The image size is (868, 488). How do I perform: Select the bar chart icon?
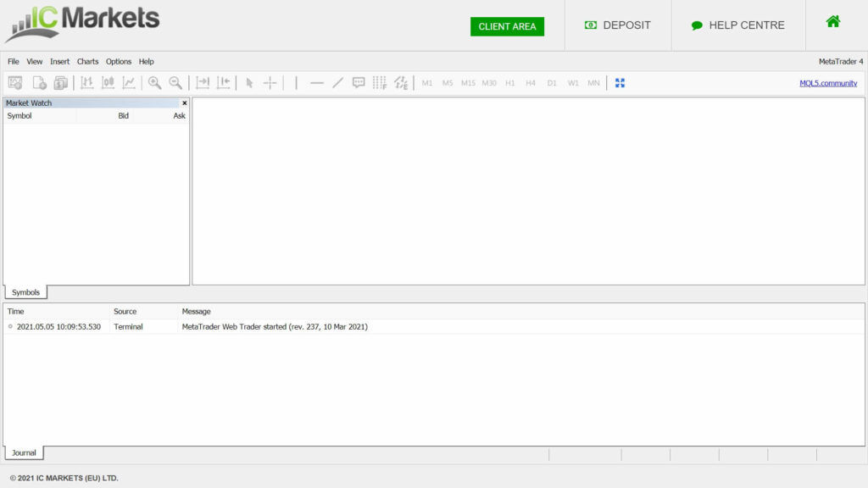86,83
